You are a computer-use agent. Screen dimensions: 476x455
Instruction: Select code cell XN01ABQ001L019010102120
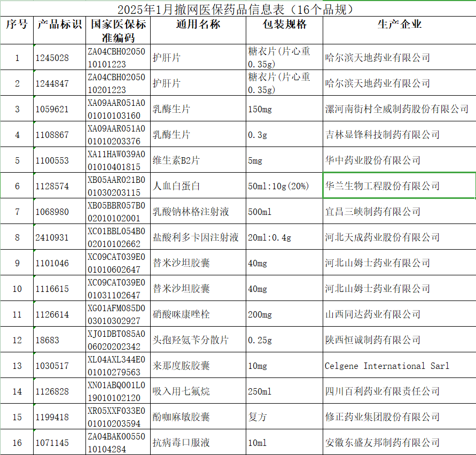coord(118,391)
